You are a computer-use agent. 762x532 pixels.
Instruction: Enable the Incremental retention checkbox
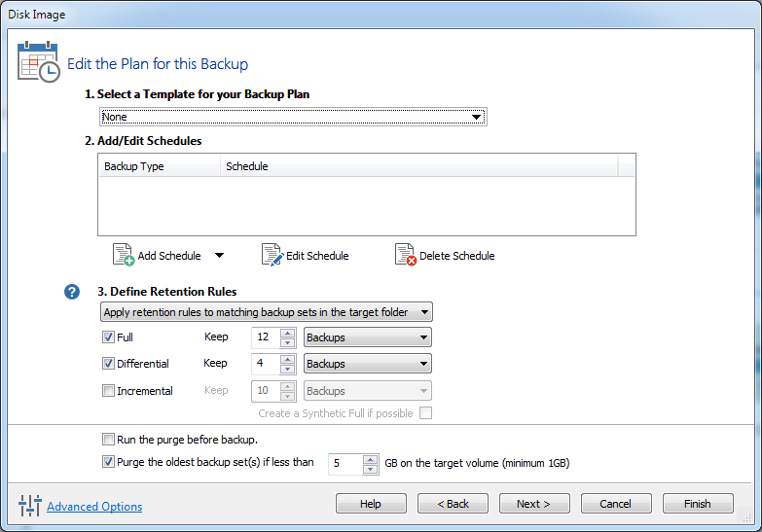pos(108,391)
